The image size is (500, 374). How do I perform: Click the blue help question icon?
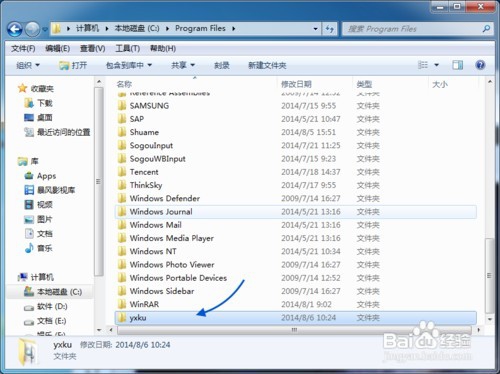[480, 65]
